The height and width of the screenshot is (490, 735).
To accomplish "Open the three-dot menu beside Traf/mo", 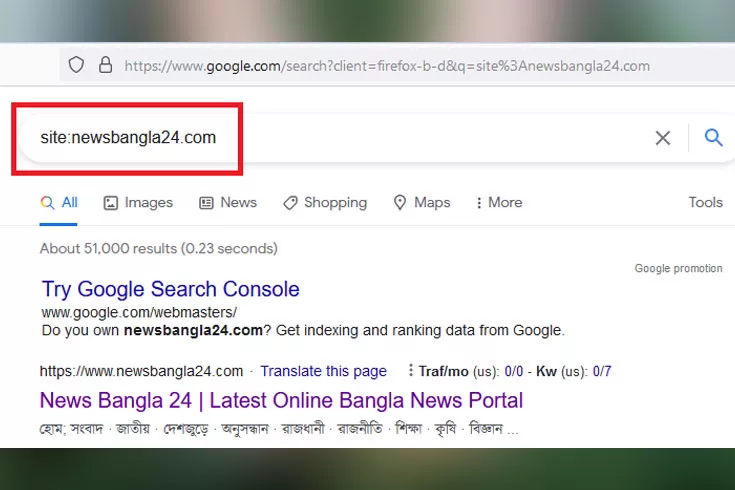I will [x=411, y=370].
